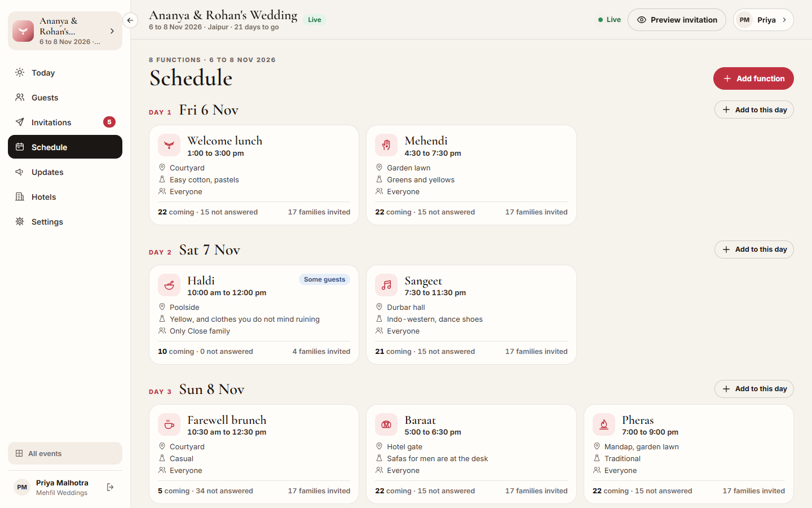This screenshot has width=812, height=508.
Task: Open the Guests page
Action: pyautogui.click(x=65, y=97)
